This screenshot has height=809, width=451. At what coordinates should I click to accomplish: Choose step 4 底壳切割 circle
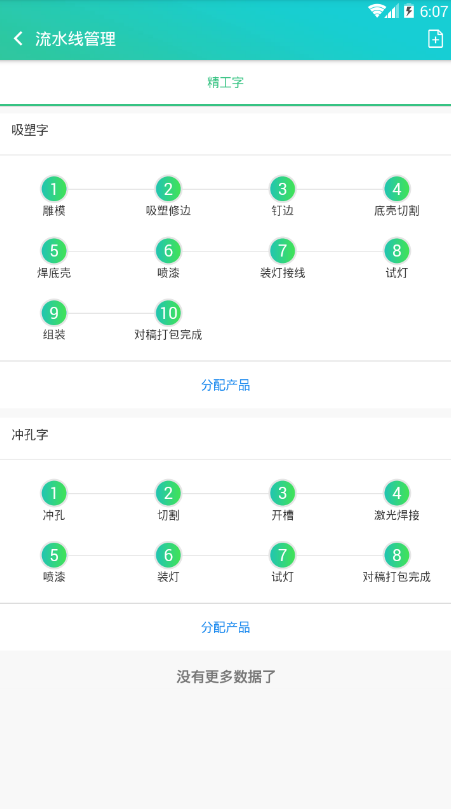click(397, 189)
